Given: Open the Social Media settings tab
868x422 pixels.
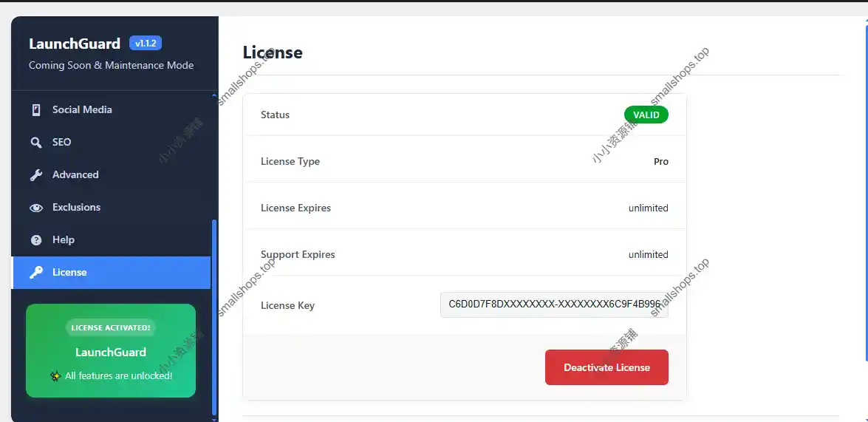Looking at the screenshot, I should tap(111, 109).
